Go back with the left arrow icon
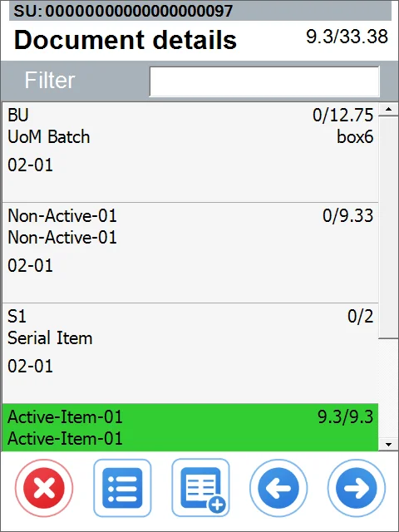Screen dimensions: 399x532 click(x=278, y=488)
